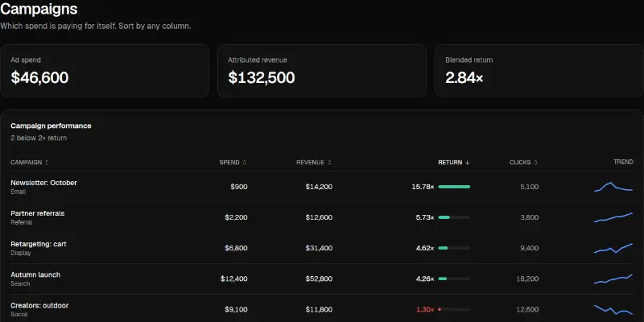Image resolution: width=644 pixels, height=322 pixels.
Task: Click the $2,200 spend value
Action: pyautogui.click(x=236, y=217)
